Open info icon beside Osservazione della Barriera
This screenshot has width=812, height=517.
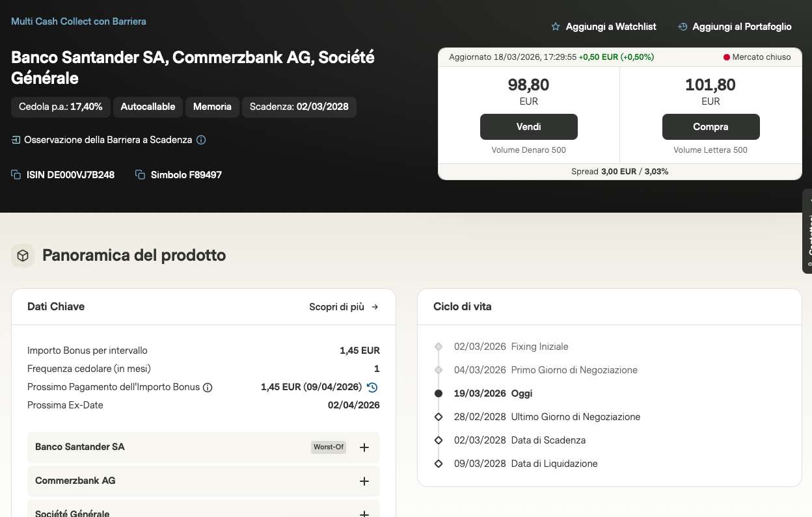pyautogui.click(x=201, y=140)
